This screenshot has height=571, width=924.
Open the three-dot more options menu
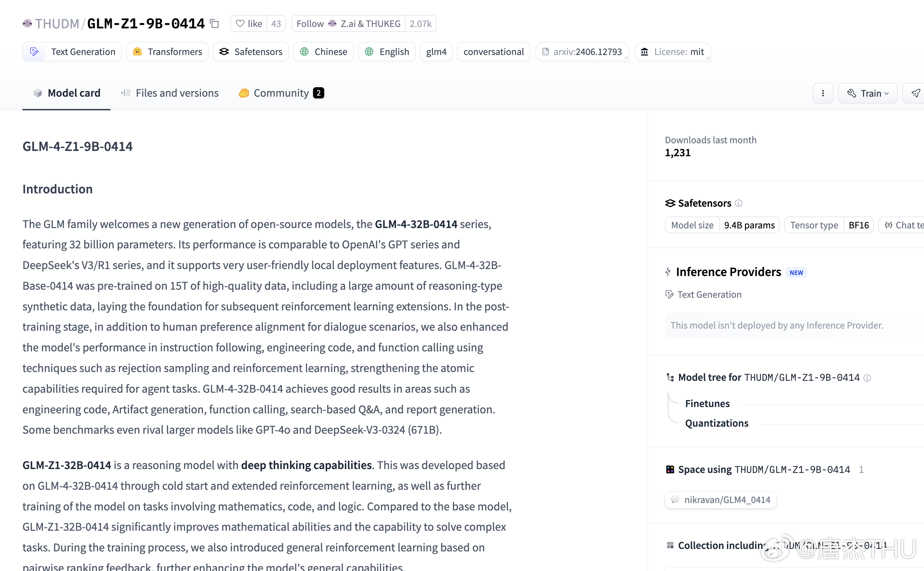[823, 93]
